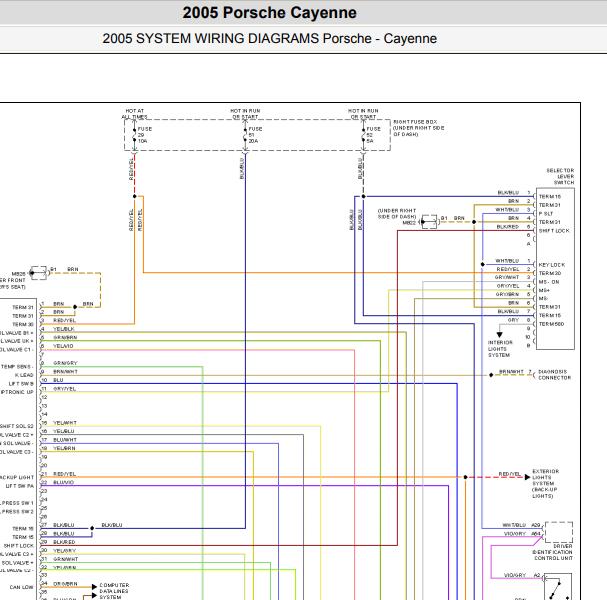Click the "HOT AT ALL TIMES" label
This screenshot has height=600, width=607.
click(x=134, y=113)
